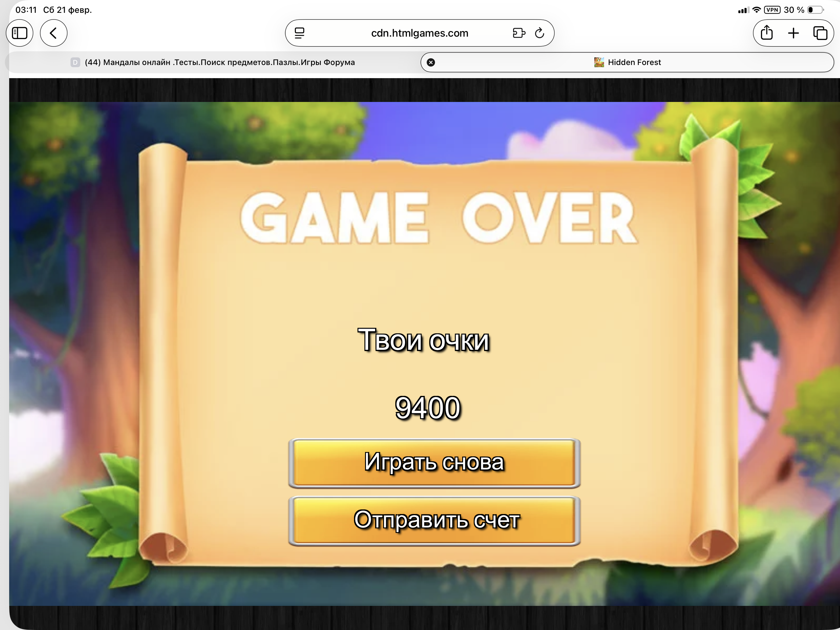Click the Играть снова button
Viewport: 840px width, 630px height.
point(434,463)
